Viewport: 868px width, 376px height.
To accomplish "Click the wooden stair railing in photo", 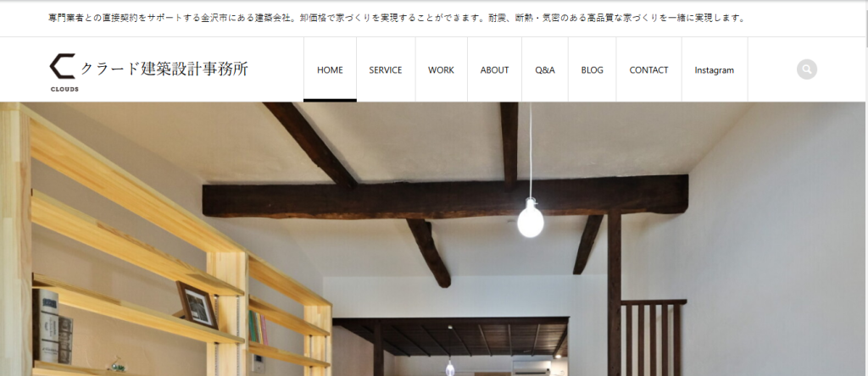I will point(654,337).
